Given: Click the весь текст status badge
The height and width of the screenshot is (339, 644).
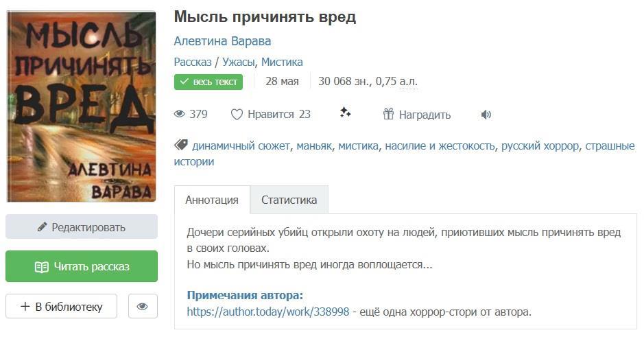Looking at the screenshot, I should pyautogui.click(x=208, y=82).
